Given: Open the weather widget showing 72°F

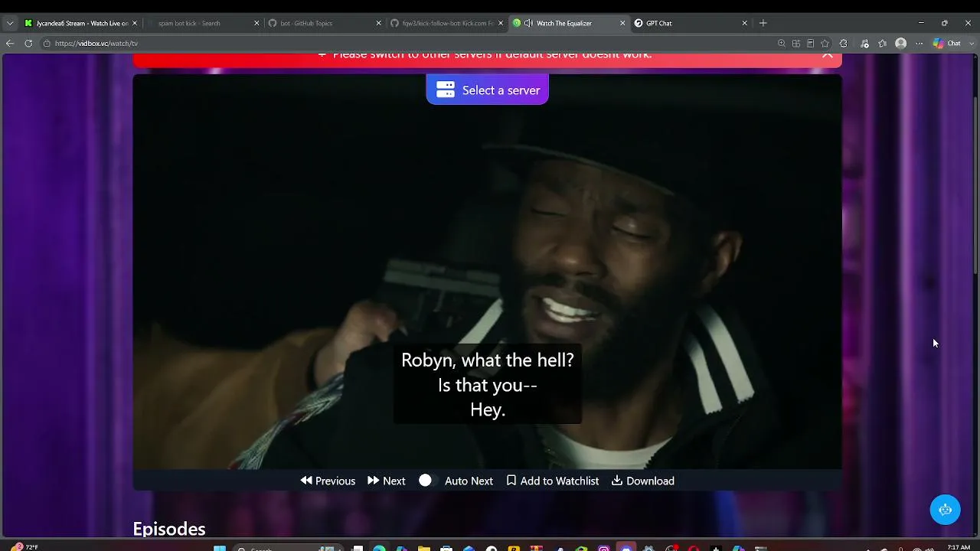Looking at the screenshot, I should (26, 547).
